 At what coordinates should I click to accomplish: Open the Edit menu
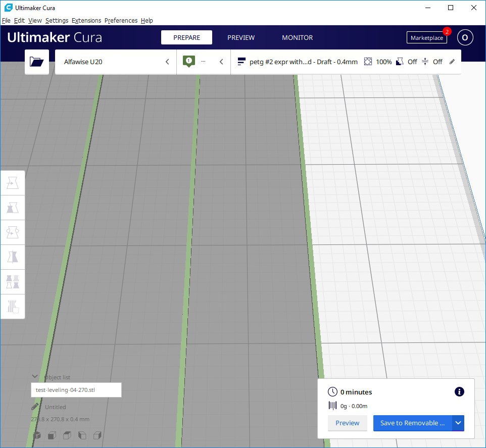coord(19,20)
